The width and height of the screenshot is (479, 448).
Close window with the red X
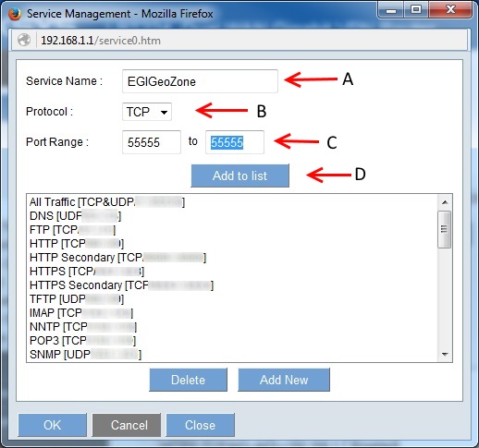click(x=450, y=10)
